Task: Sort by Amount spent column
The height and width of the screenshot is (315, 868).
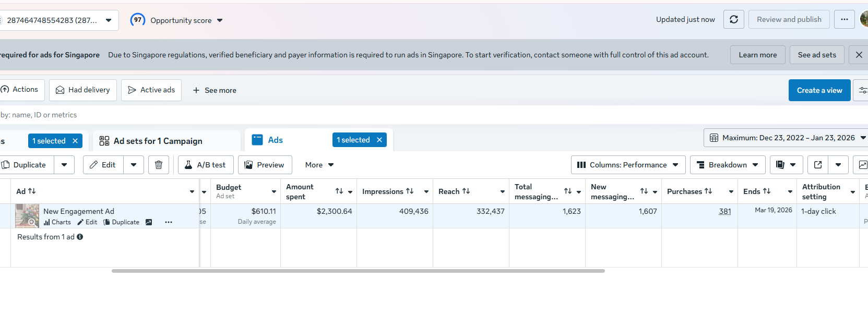Action: point(339,191)
